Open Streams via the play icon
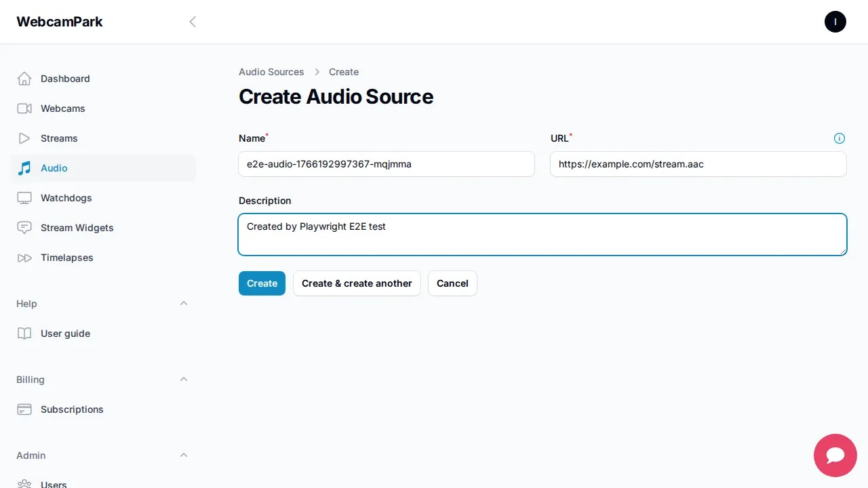Image resolution: width=868 pixels, height=488 pixels. (x=24, y=138)
